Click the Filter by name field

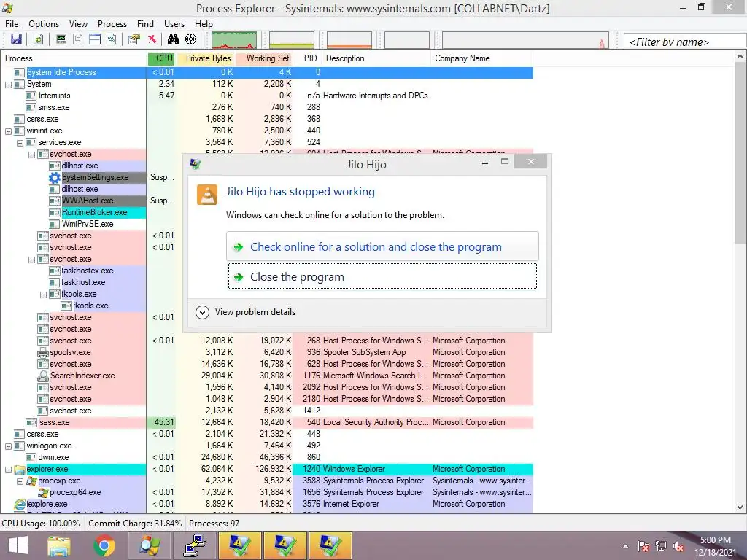(x=684, y=42)
